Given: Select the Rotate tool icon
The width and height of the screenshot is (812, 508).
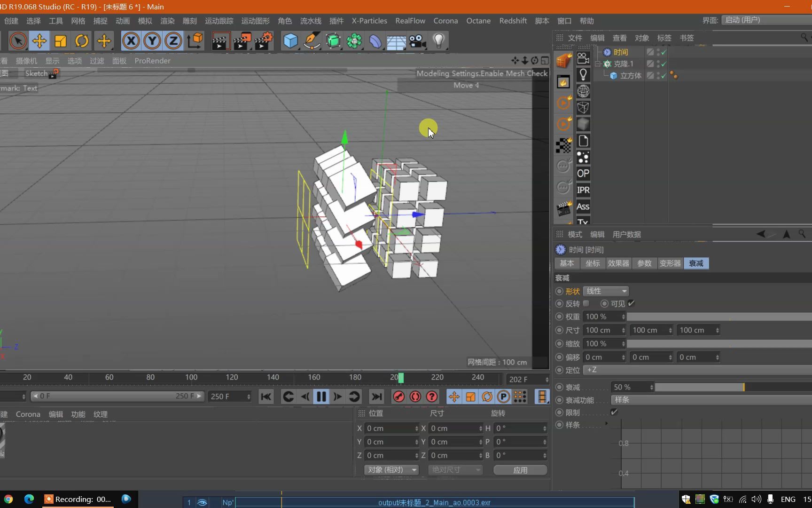Looking at the screenshot, I should 82,41.
